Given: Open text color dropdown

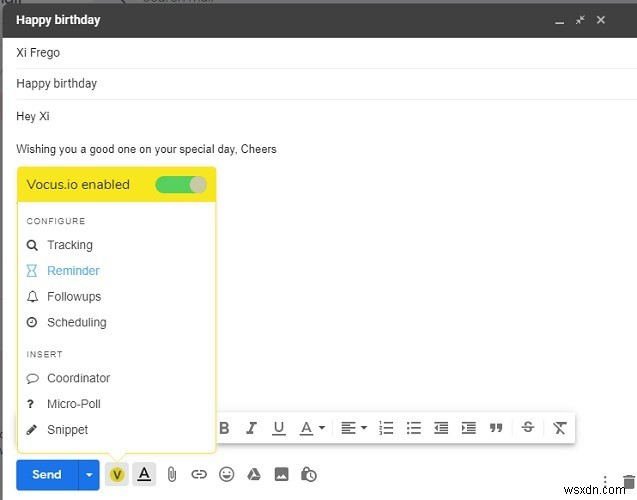Looking at the screenshot, I should coord(312,428).
